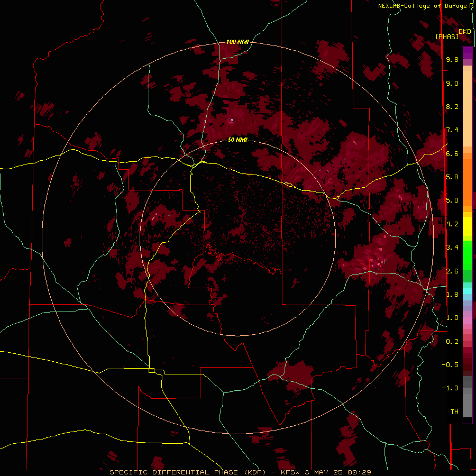This screenshot has height=476, width=476.
Task: Pick the pink band beside 1.0
Action: pos(467,321)
